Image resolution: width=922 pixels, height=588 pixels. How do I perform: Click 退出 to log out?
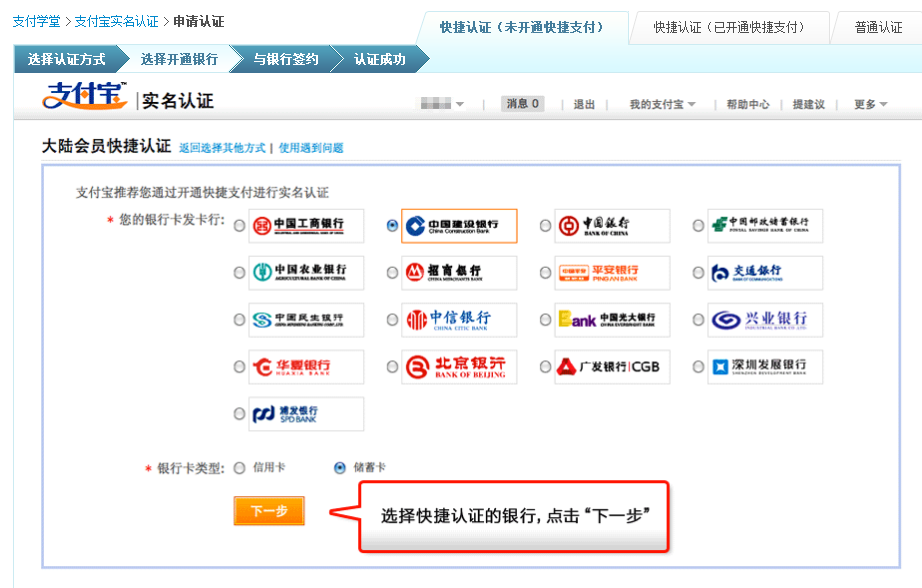click(584, 104)
